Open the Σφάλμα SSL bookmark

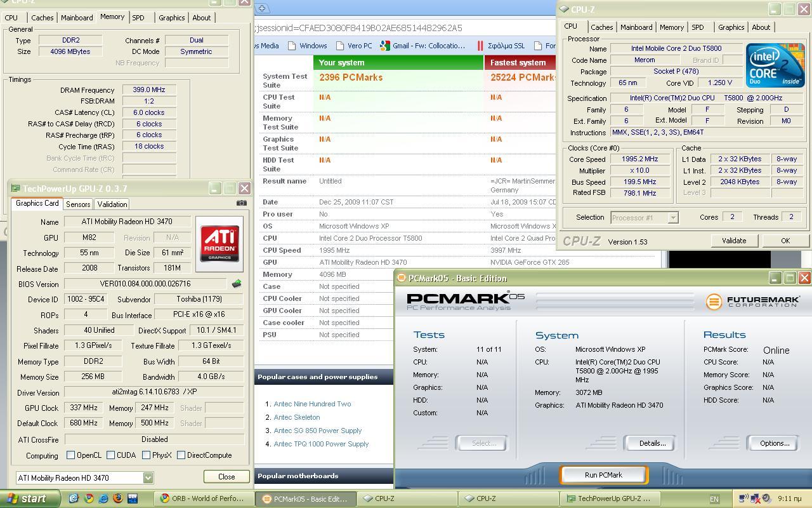point(501,46)
